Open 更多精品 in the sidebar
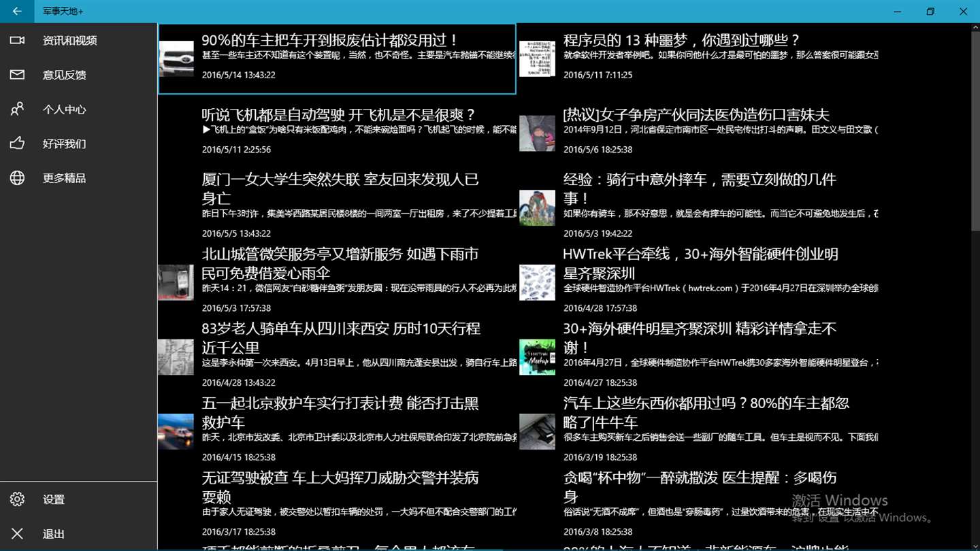Screen dimensions: 980x551 (78, 178)
